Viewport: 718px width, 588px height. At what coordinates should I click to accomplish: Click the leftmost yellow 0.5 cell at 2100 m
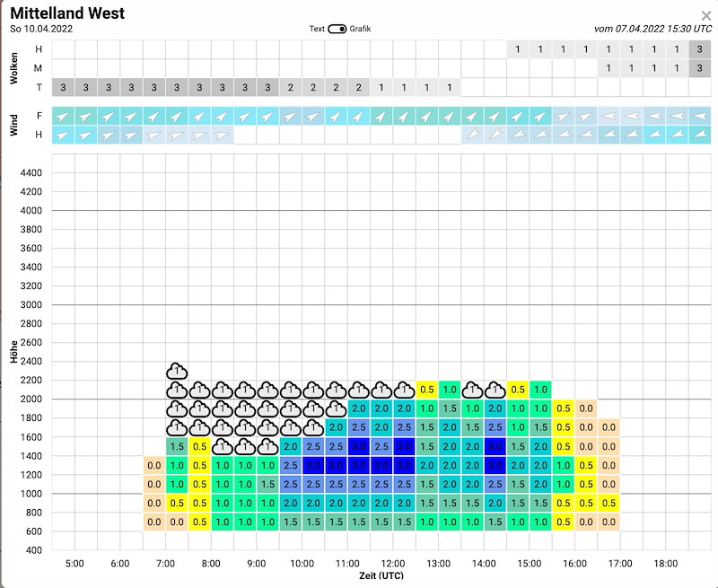point(426,390)
